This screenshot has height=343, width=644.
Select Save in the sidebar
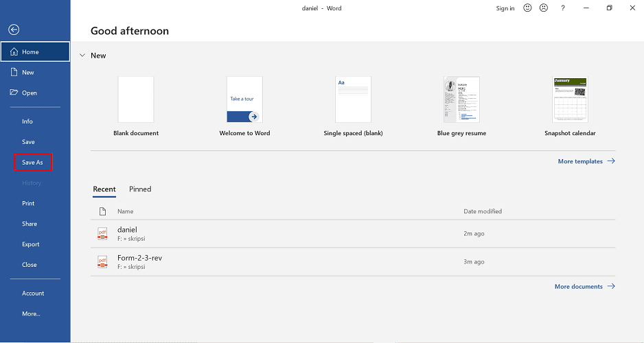click(28, 142)
